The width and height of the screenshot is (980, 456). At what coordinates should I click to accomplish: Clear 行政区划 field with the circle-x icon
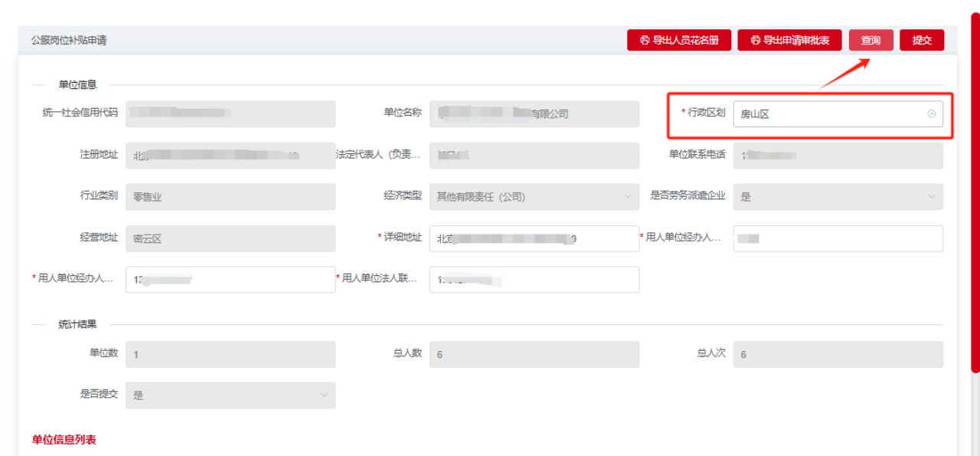tap(932, 114)
